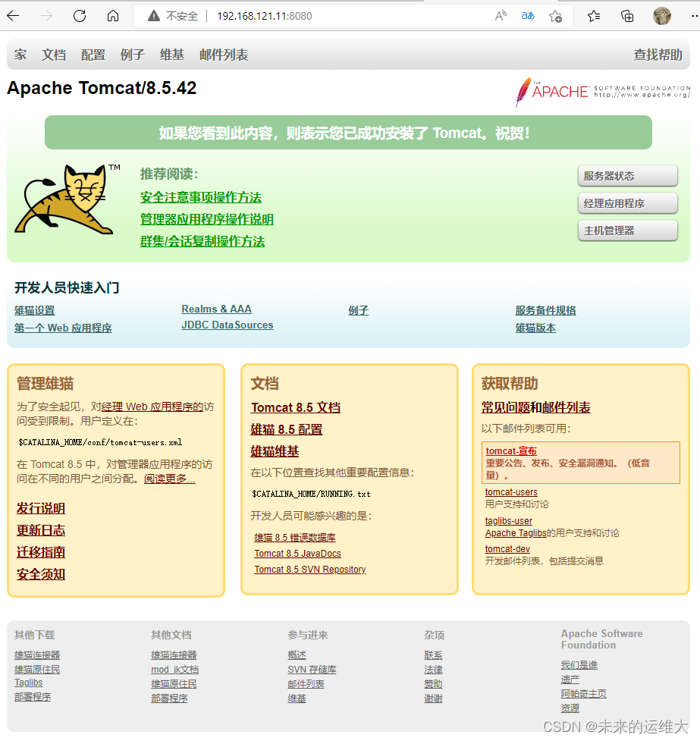Open the 例子 navigation item

pos(133,55)
